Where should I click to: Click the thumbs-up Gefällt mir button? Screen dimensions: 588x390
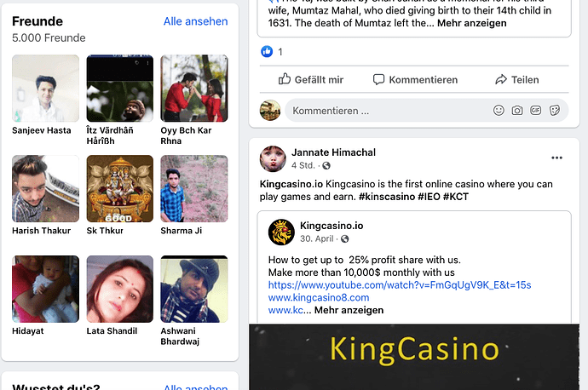pyautogui.click(x=310, y=79)
